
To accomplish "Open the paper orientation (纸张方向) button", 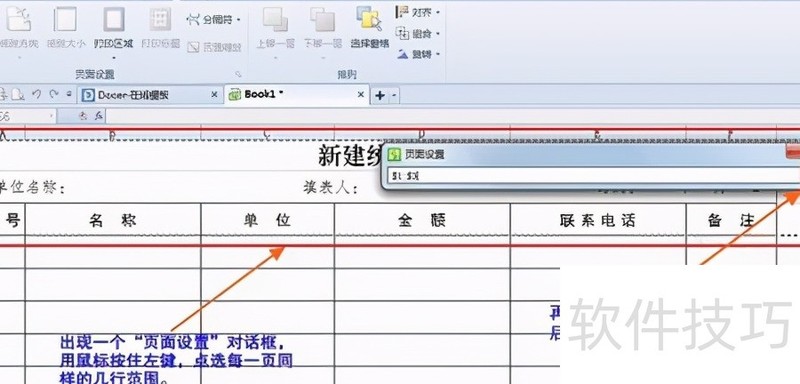I will 19,28.
